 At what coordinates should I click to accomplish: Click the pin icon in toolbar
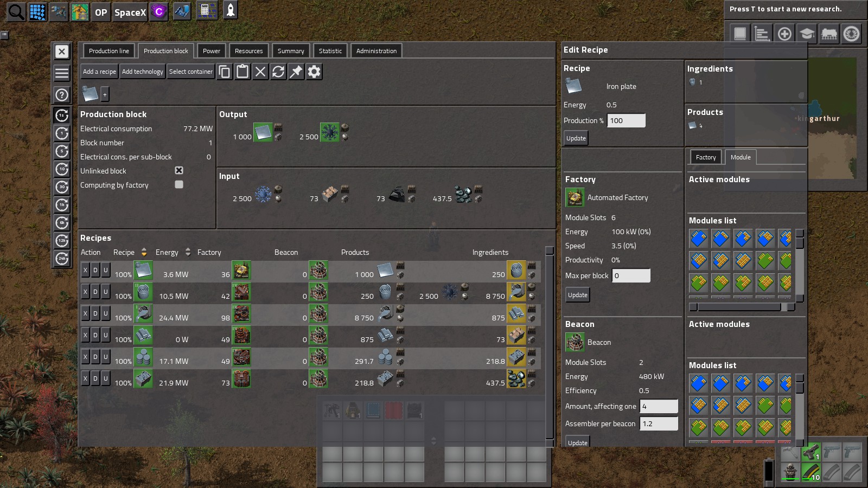click(x=296, y=72)
